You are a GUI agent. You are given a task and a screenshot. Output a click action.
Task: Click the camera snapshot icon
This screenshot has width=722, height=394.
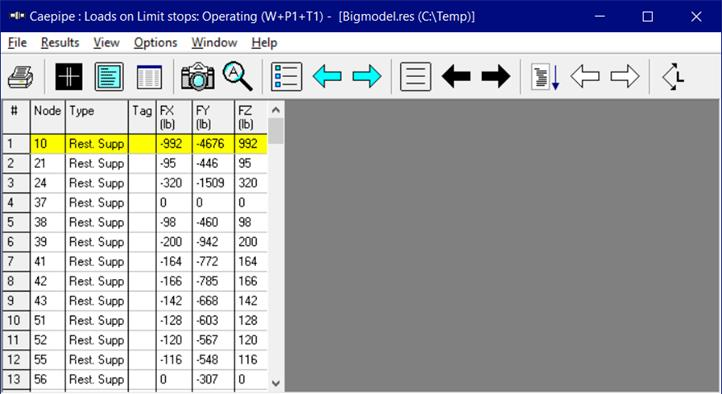(x=198, y=76)
